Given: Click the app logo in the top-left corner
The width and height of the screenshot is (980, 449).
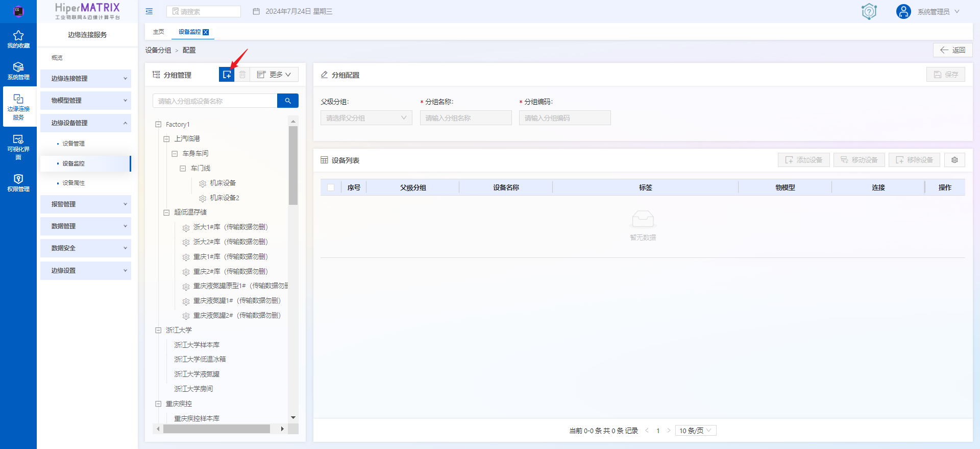Looking at the screenshot, I should click(x=18, y=11).
